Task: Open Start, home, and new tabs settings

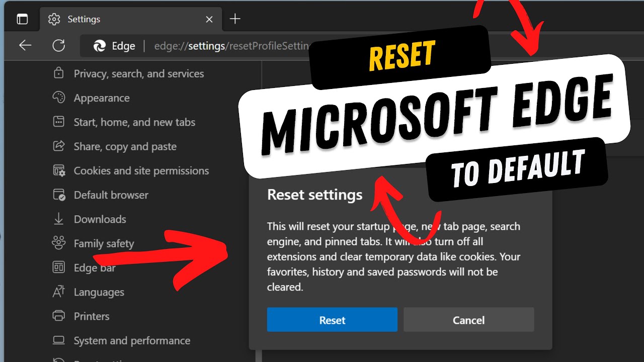Action: pyautogui.click(x=134, y=122)
